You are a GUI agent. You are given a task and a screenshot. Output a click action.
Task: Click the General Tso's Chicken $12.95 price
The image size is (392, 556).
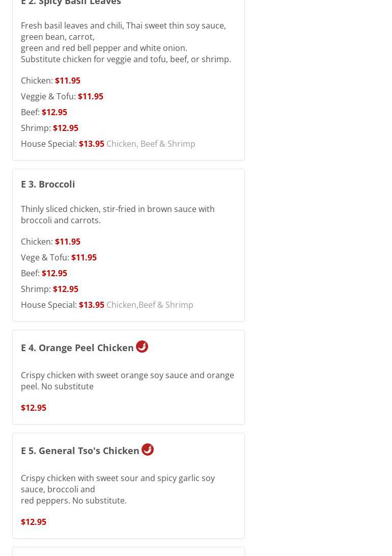[34, 522]
